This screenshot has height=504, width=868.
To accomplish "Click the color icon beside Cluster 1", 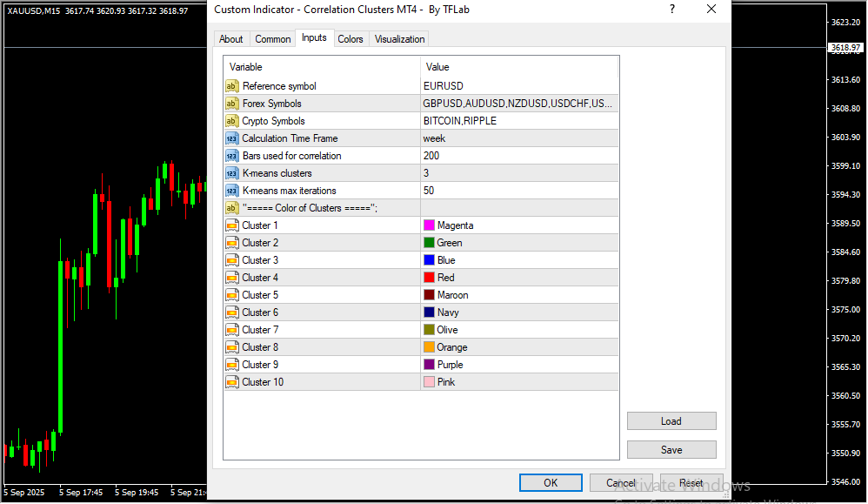I will [231, 225].
